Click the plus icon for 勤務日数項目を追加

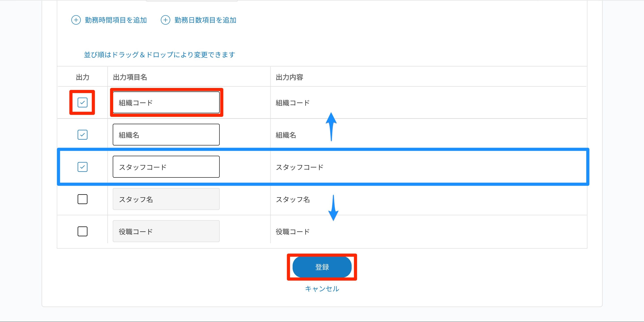click(x=165, y=20)
